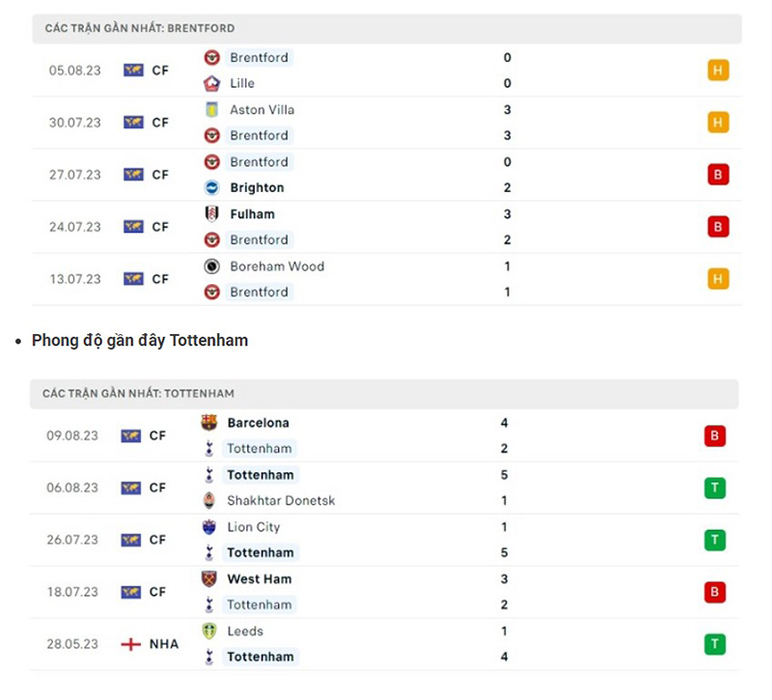
Task: Click the West Ham club crest icon
Action: point(207,579)
